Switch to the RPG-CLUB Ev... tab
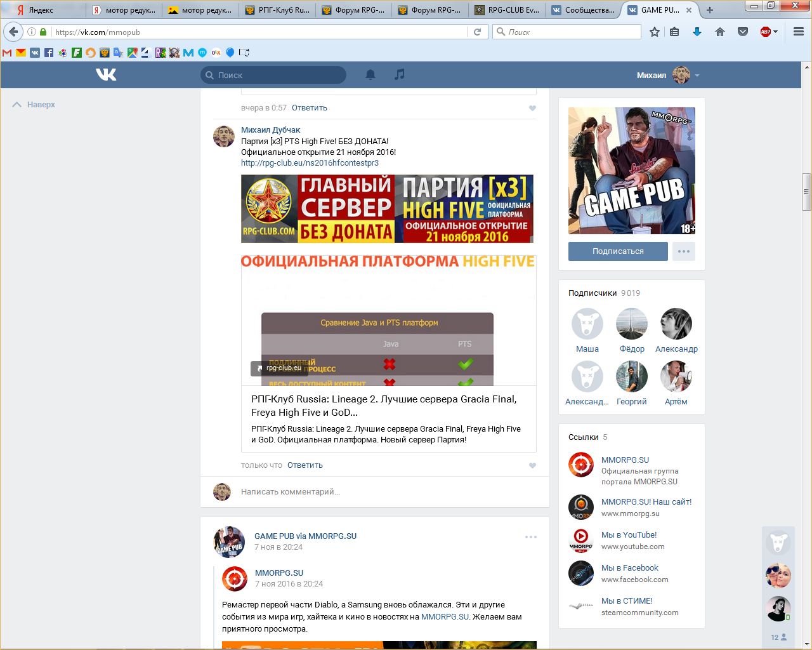 point(507,10)
